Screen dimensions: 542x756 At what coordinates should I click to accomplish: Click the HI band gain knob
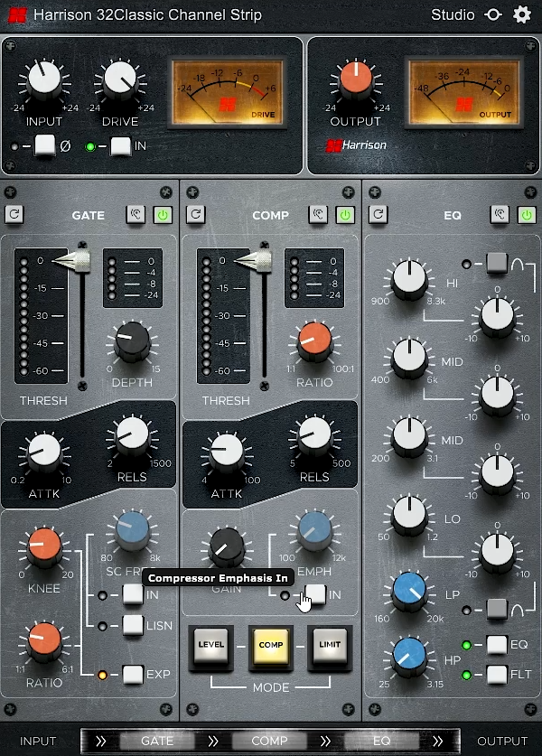(x=497, y=318)
